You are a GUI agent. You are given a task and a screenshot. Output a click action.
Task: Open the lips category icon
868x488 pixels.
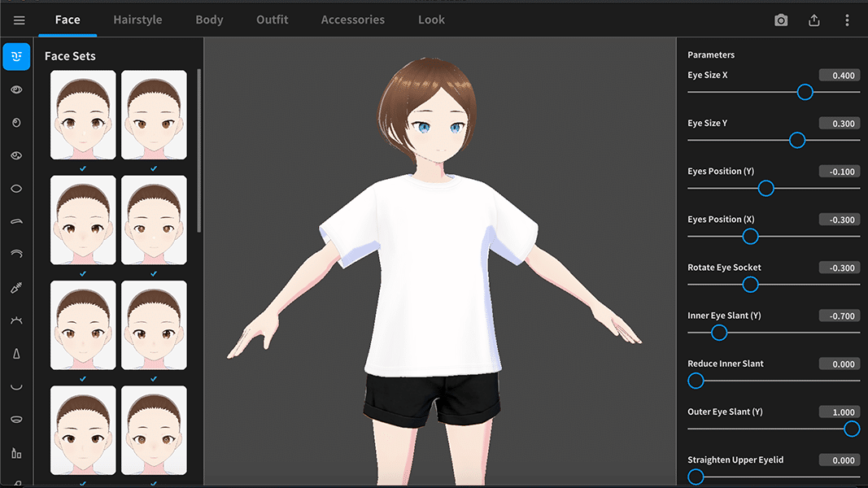(x=16, y=420)
